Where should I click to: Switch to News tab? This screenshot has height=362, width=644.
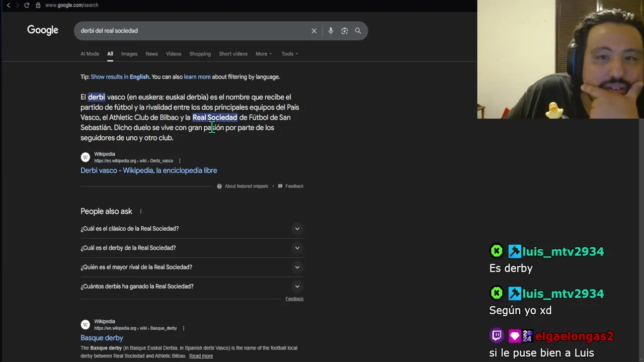coord(151,54)
